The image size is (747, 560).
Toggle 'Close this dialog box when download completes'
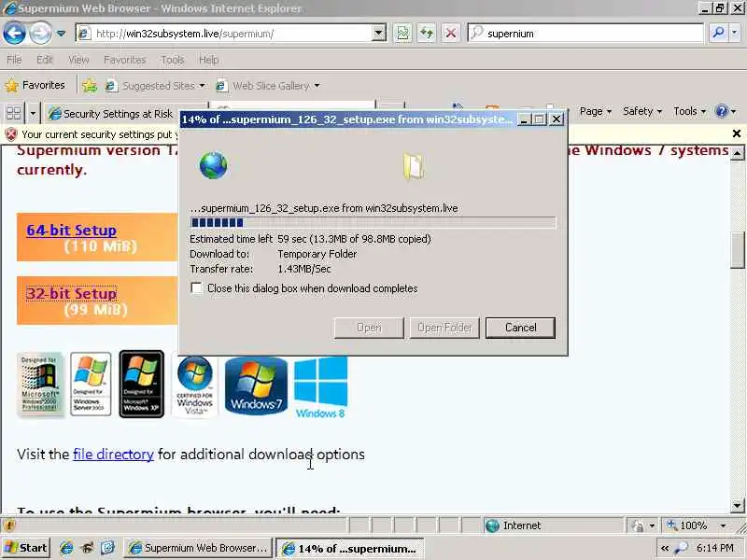coord(196,288)
